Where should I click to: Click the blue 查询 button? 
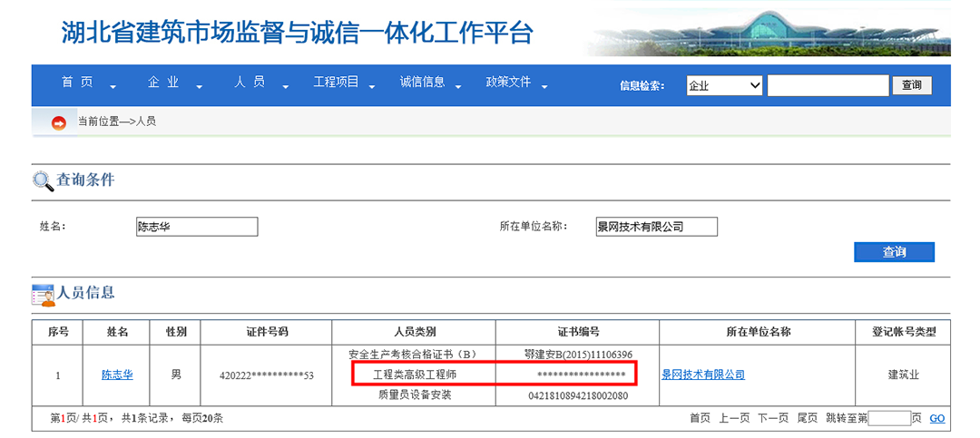coord(894,252)
